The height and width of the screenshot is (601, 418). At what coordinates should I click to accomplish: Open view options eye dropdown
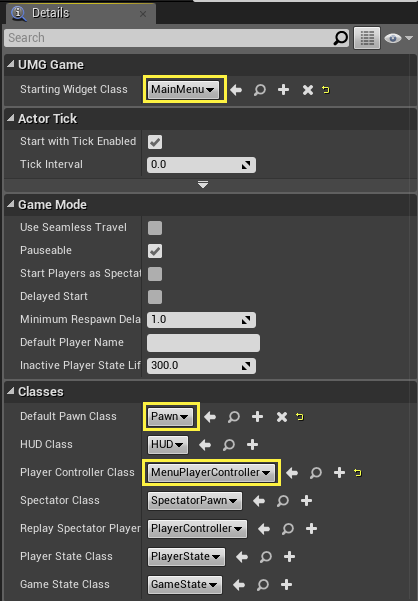(x=398, y=38)
